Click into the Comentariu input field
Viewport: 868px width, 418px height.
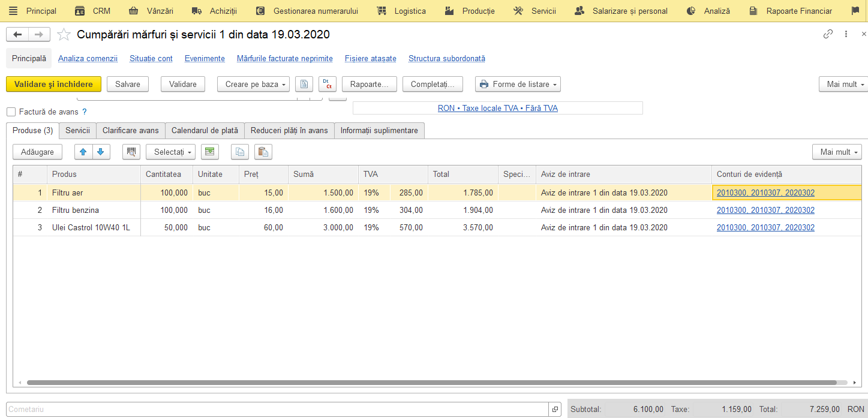point(278,409)
